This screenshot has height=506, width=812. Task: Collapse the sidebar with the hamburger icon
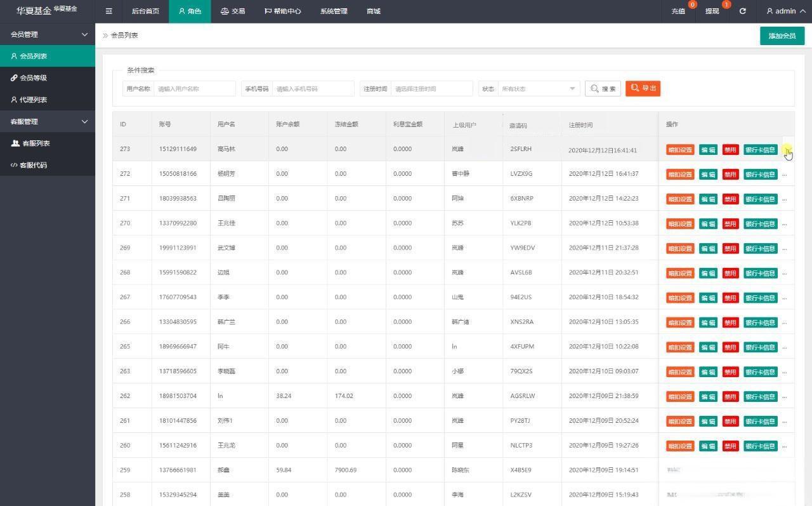tap(109, 11)
